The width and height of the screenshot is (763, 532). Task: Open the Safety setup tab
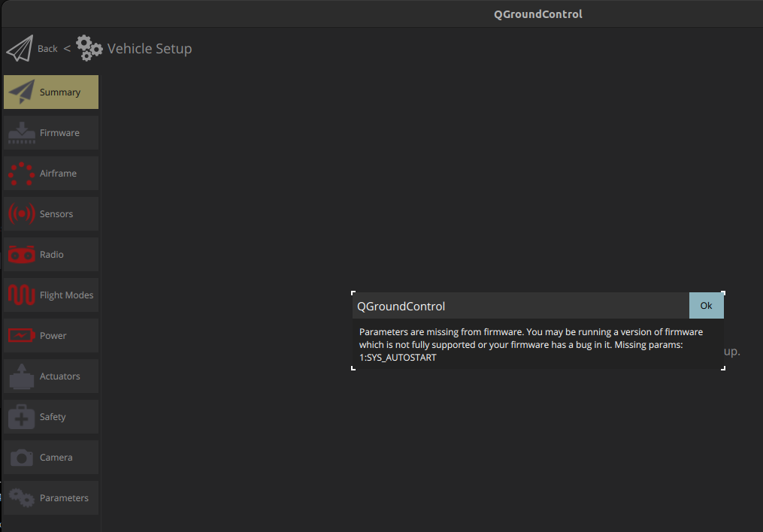(51, 417)
